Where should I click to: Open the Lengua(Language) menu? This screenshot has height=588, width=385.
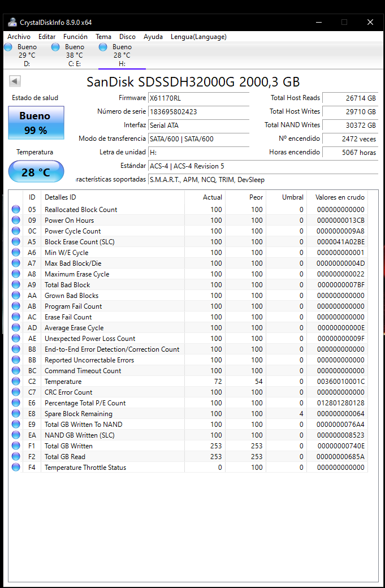[198, 37]
